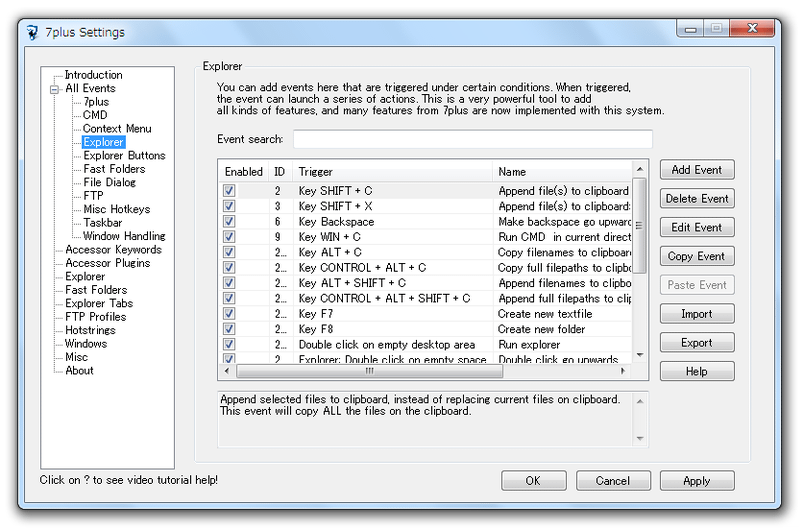This screenshot has width=804, height=529.
Task: Open Explorer Tabs settings page
Action: [99, 303]
